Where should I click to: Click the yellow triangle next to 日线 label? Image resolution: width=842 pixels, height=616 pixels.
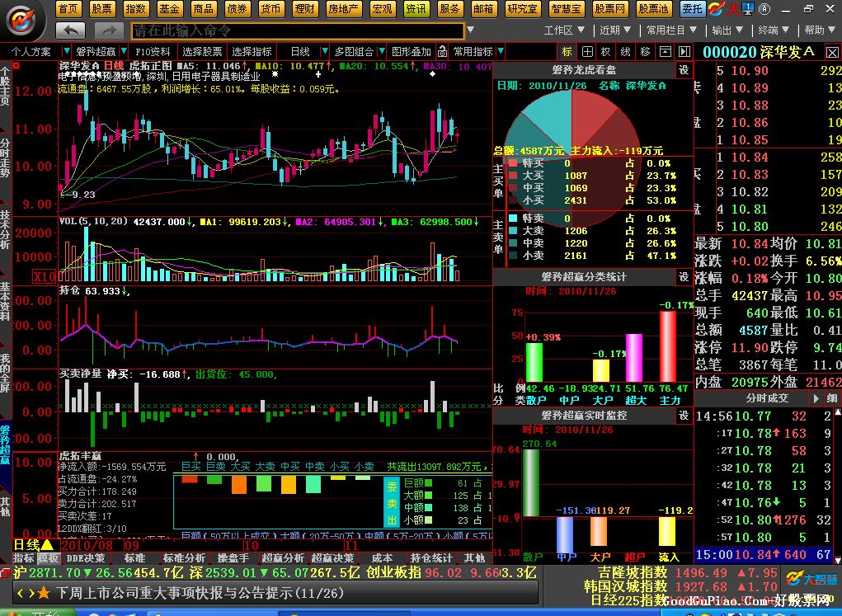click(47, 544)
